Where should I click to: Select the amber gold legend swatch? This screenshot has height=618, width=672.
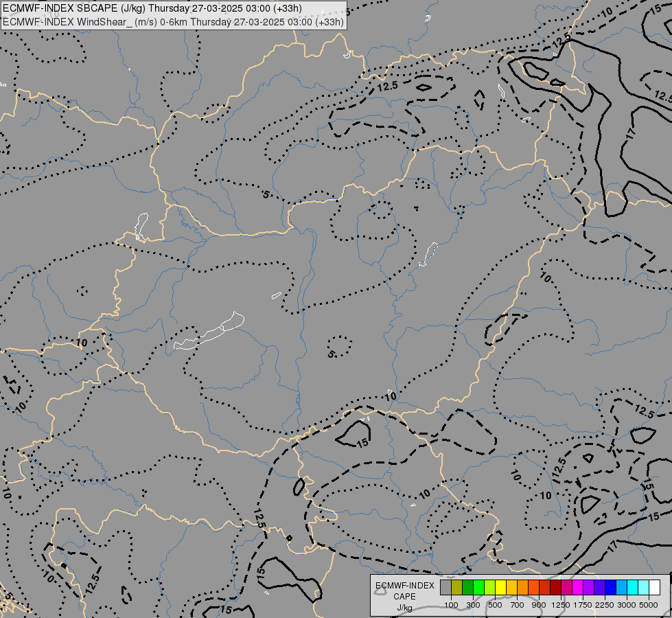(511, 588)
